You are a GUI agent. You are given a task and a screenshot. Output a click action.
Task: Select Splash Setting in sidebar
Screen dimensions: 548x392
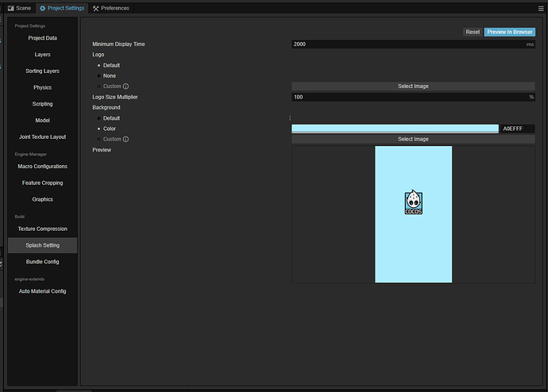pyautogui.click(x=42, y=245)
